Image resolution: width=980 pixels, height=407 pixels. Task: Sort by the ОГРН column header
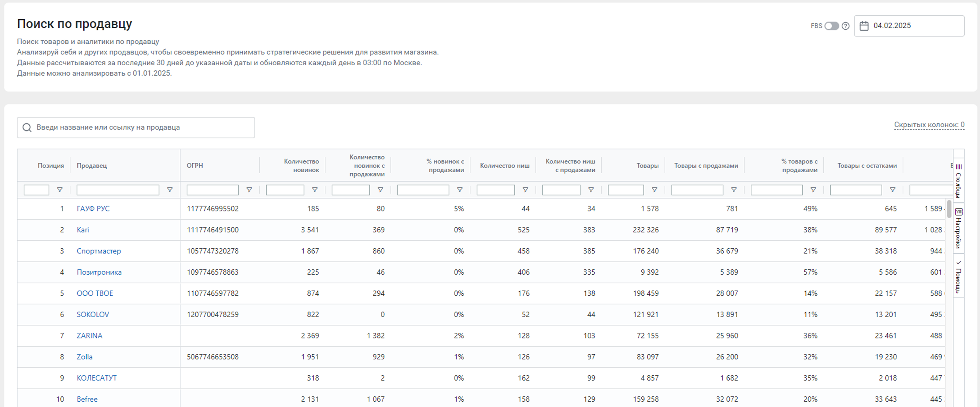195,166
